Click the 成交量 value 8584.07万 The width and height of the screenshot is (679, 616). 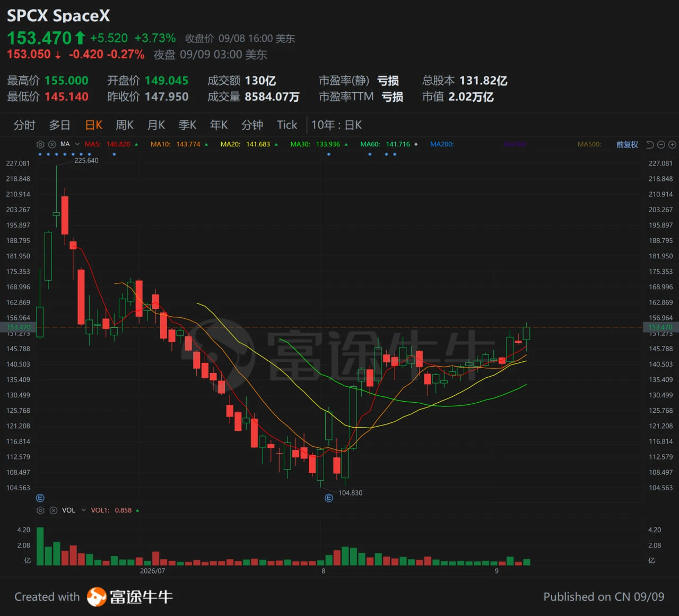tap(272, 97)
